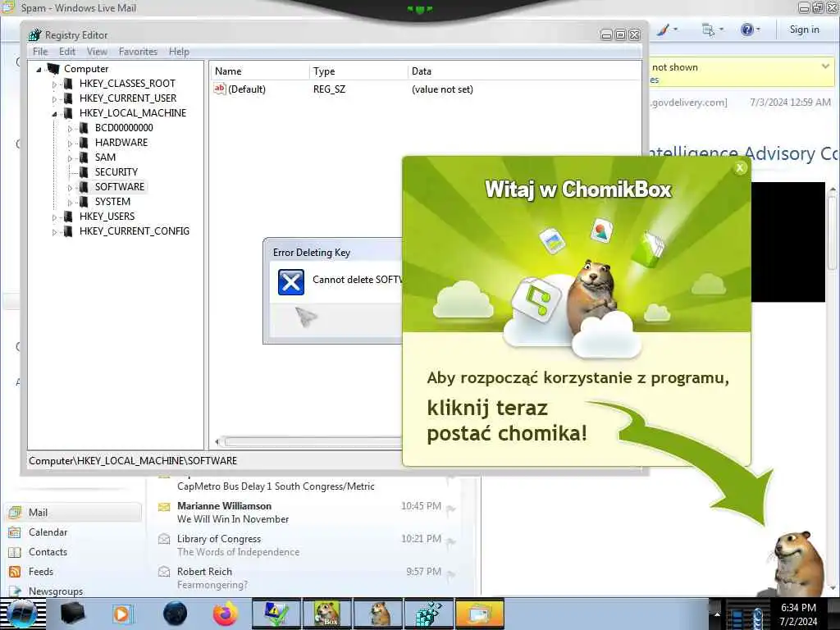The image size is (840, 630).
Task: Collapse HKEY_LOCAL_MACHINE tree arrow
Action: (x=54, y=113)
